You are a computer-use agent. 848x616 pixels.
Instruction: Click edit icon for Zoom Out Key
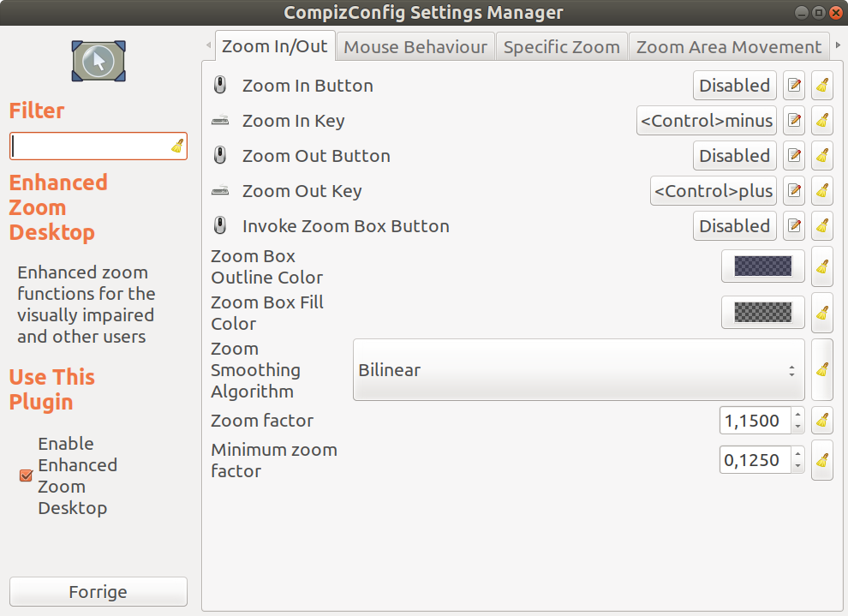794,191
